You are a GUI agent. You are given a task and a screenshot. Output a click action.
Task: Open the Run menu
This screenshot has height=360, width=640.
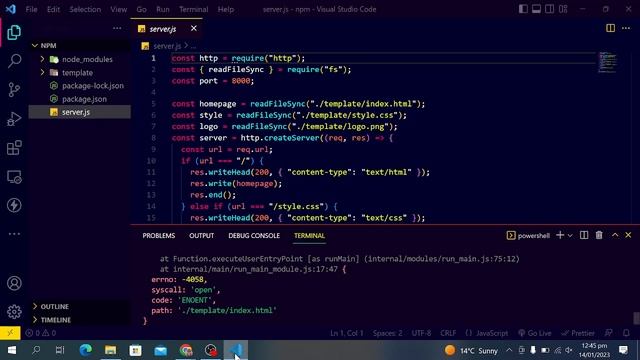click(162, 9)
